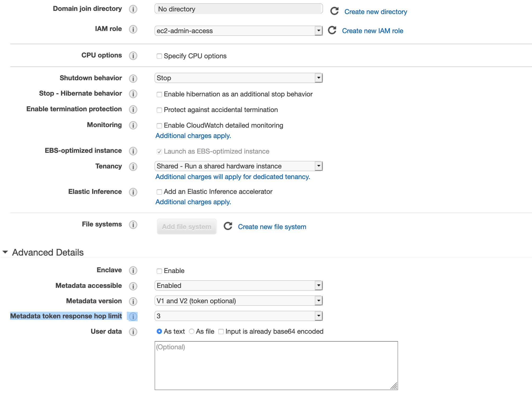Open the IAM role dropdown
Screen dimensions: 532x411
[238, 31]
